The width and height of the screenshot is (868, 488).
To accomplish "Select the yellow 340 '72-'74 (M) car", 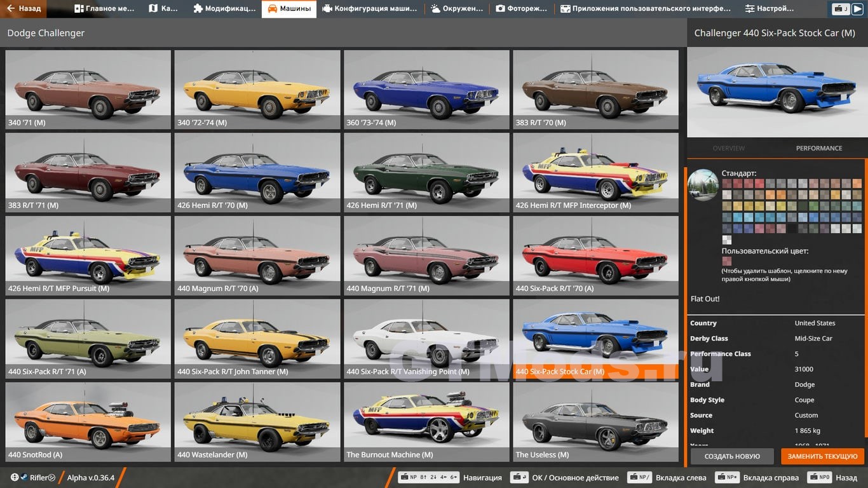I will point(257,90).
